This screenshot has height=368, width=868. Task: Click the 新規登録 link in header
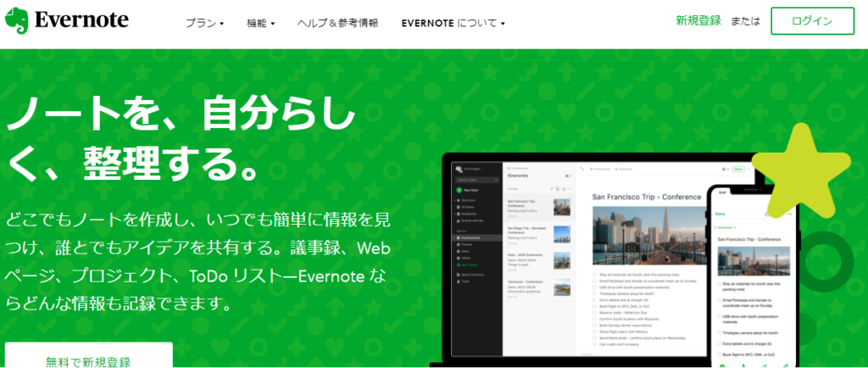pyautogui.click(x=698, y=21)
